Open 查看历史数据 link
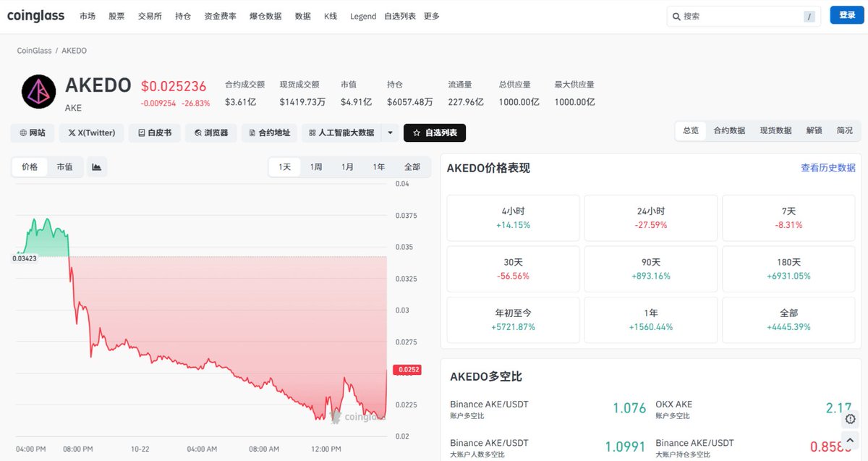 pos(828,168)
